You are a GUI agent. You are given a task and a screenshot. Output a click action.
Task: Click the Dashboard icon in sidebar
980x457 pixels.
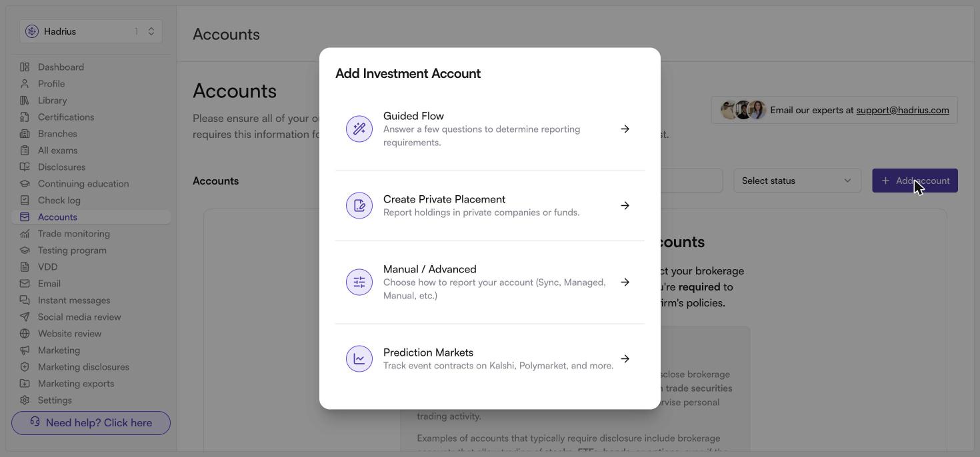[25, 67]
